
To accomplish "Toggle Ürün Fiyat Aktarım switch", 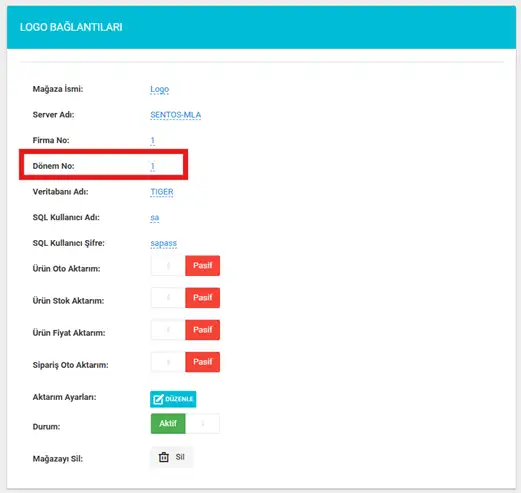I will point(185,330).
